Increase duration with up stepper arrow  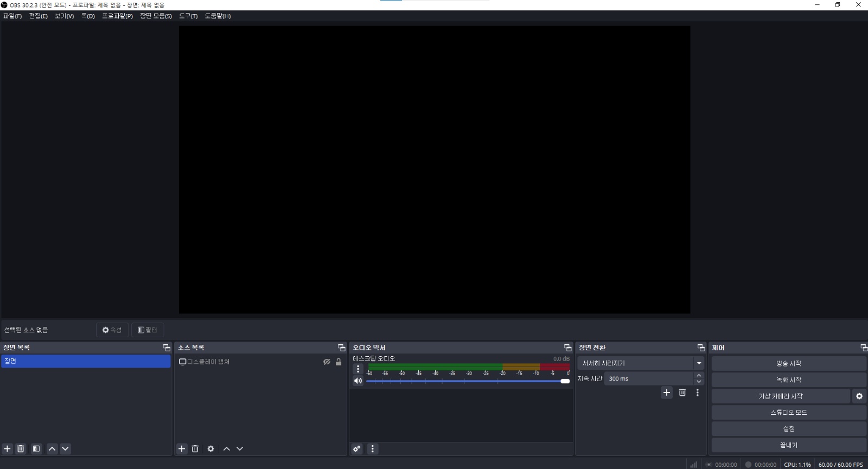pos(699,375)
